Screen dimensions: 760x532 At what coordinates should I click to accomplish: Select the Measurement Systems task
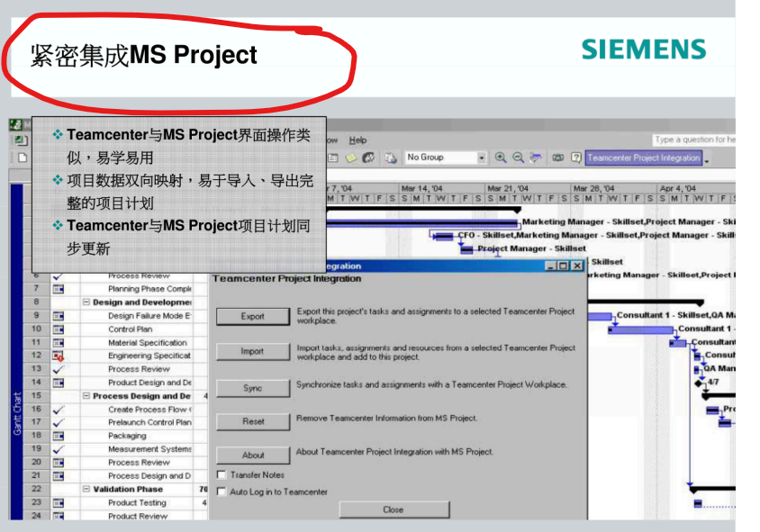click(149, 449)
